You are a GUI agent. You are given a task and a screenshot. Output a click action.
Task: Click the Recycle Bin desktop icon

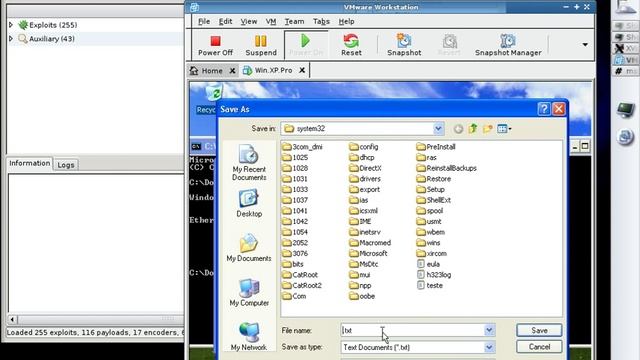click(x=213, y=93)
